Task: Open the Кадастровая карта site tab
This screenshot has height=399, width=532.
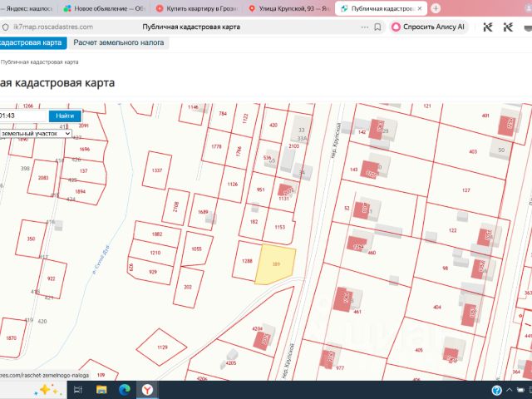Action: 33,42
